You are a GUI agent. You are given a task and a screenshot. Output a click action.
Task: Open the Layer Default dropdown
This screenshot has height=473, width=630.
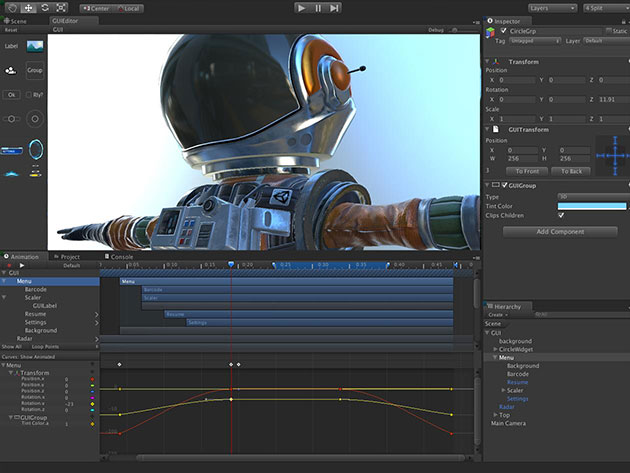coord(607,41)
